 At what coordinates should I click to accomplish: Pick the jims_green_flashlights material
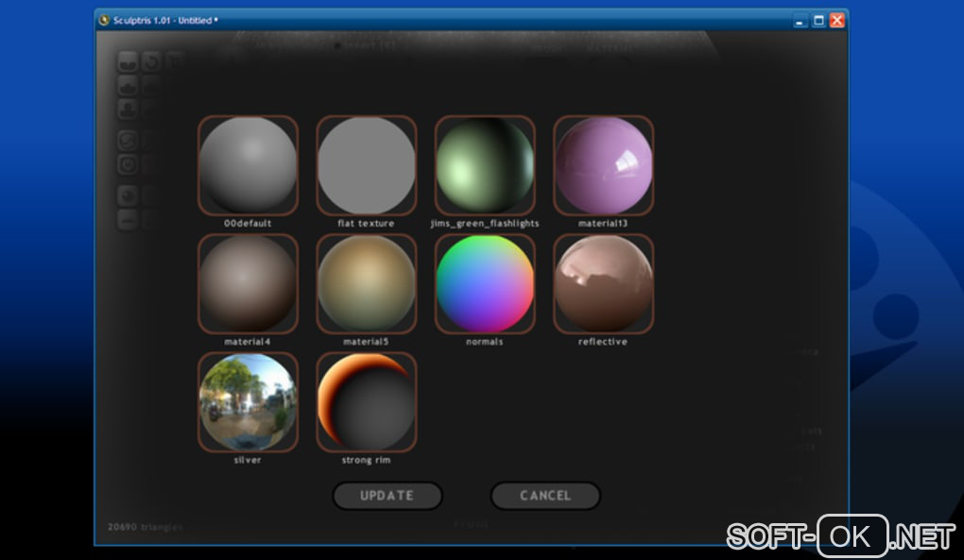pos(485,165)
